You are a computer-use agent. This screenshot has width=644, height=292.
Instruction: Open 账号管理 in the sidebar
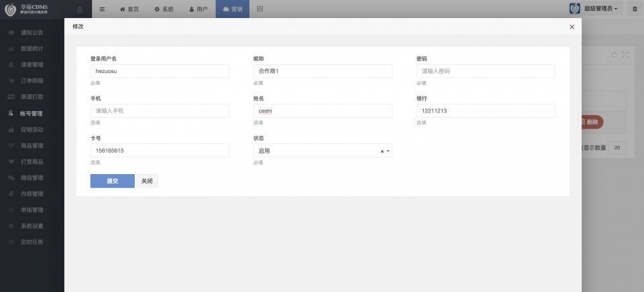tap(32, 113)
